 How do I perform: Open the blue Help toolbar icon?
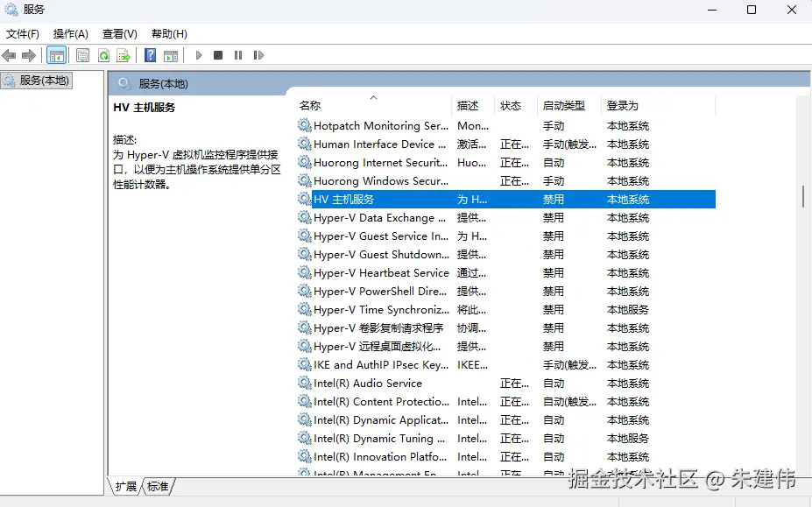click(150, 55)
